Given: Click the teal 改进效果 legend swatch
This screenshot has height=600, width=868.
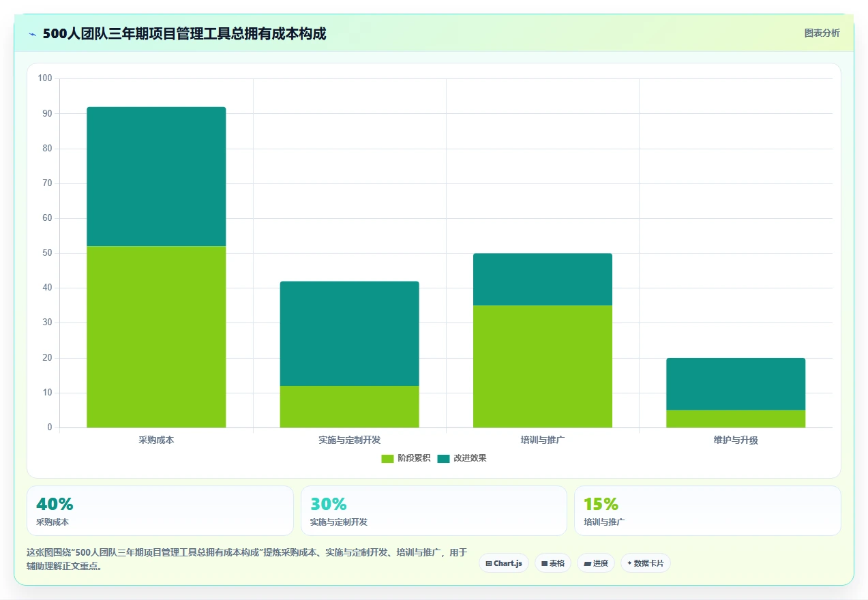Looking at the screenshot, I should pyautogui.click(x=443, y=458).
